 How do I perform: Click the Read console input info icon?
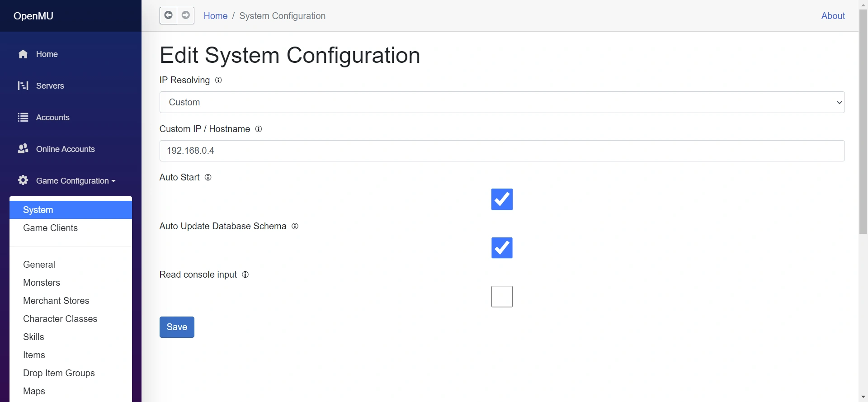[245, 274]
